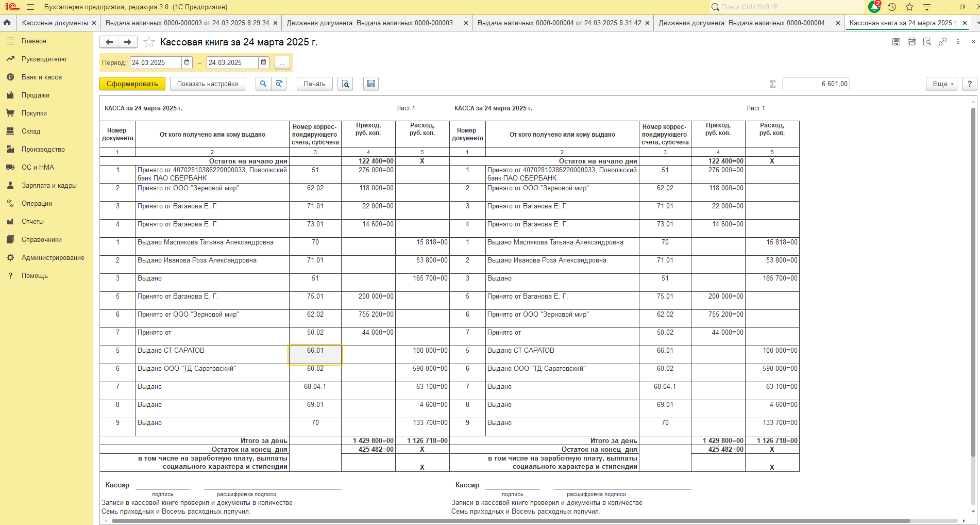Switch to Движения документа 0000-000003 tab

coord(373,23)
